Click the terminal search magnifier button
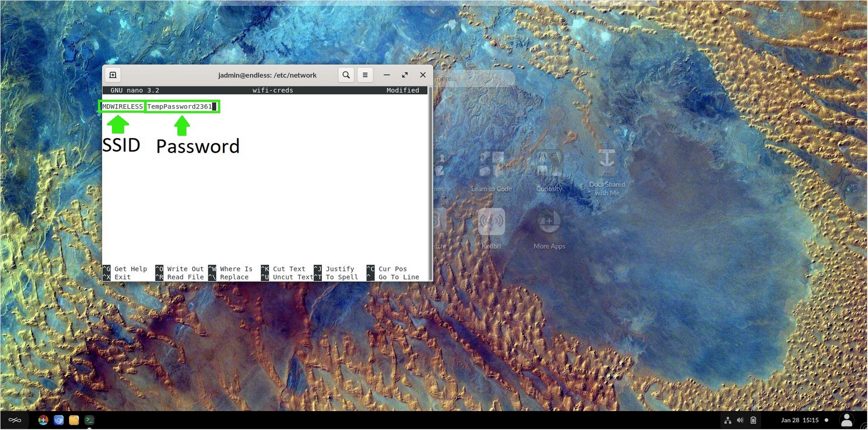The width and height of the screenshot is (868, 430). point(346,75)
